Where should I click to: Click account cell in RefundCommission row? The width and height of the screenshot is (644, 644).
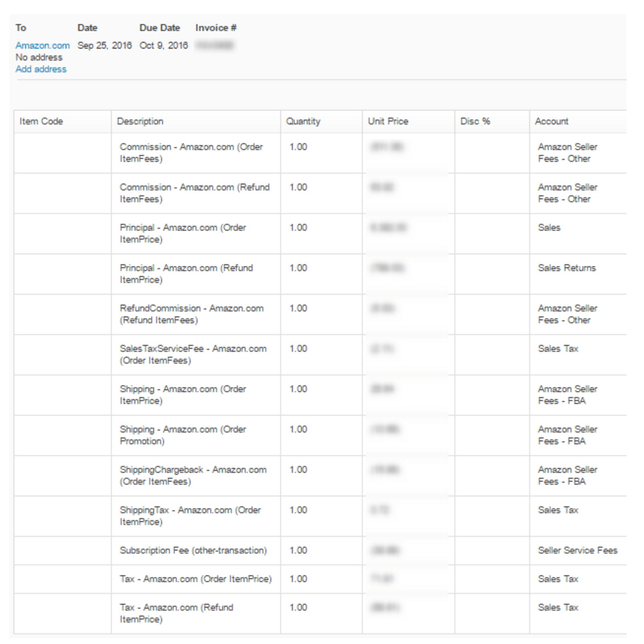578,314
